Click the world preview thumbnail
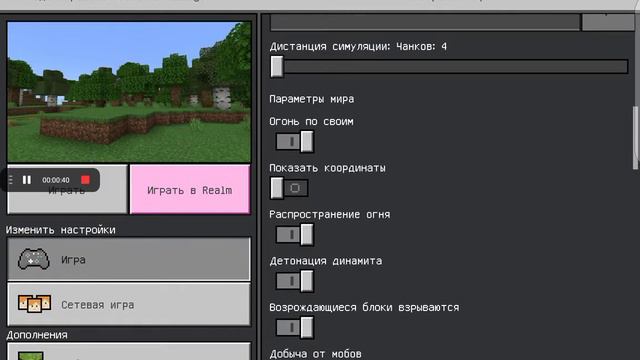 click(x=129, y=92)
